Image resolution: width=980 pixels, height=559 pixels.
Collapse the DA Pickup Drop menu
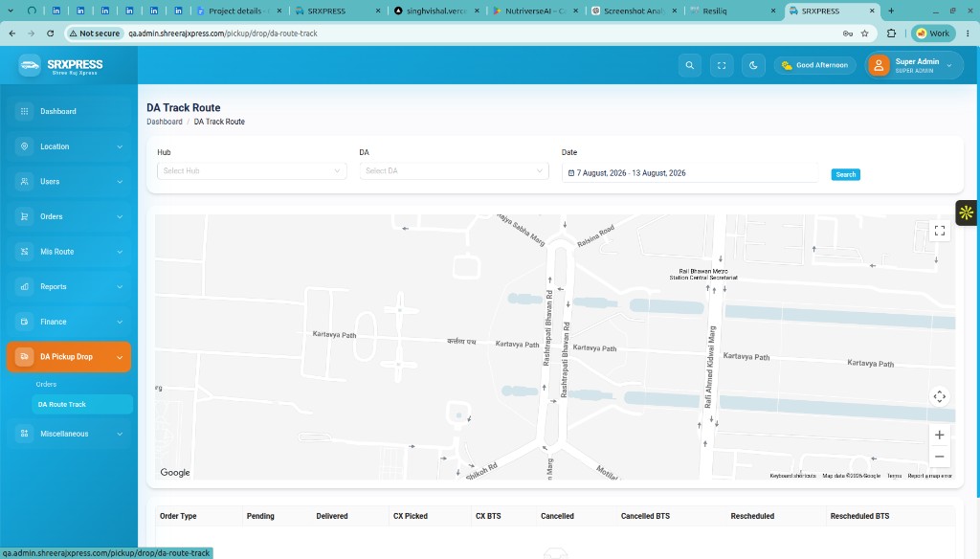(69, 357)
